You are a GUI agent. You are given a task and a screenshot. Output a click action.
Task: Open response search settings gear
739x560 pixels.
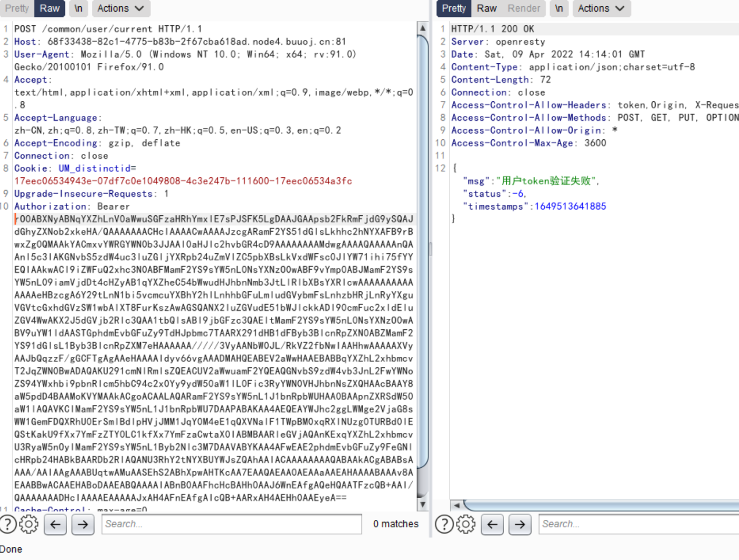coord(466,524)
